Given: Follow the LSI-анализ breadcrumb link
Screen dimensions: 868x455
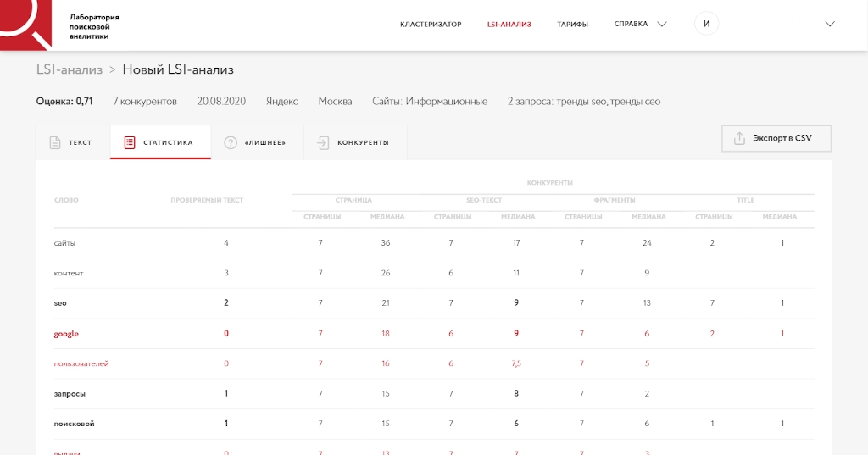Looking at the screenshot, I should pos(70,69).
